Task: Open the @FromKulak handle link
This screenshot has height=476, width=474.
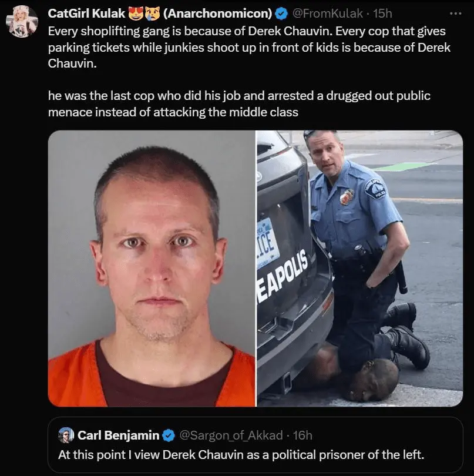Action: click(x=327, y=14)
